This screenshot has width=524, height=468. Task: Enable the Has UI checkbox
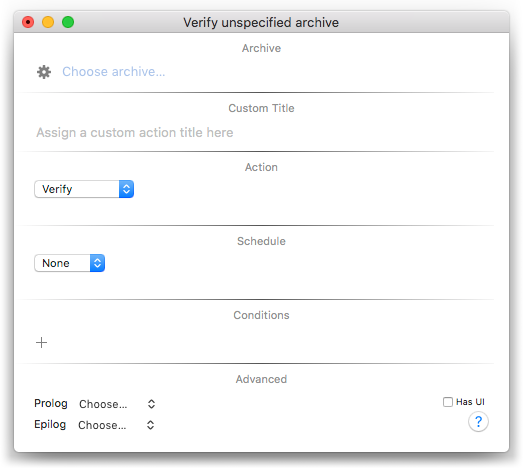pyautogui.click(x=448, y=402)
